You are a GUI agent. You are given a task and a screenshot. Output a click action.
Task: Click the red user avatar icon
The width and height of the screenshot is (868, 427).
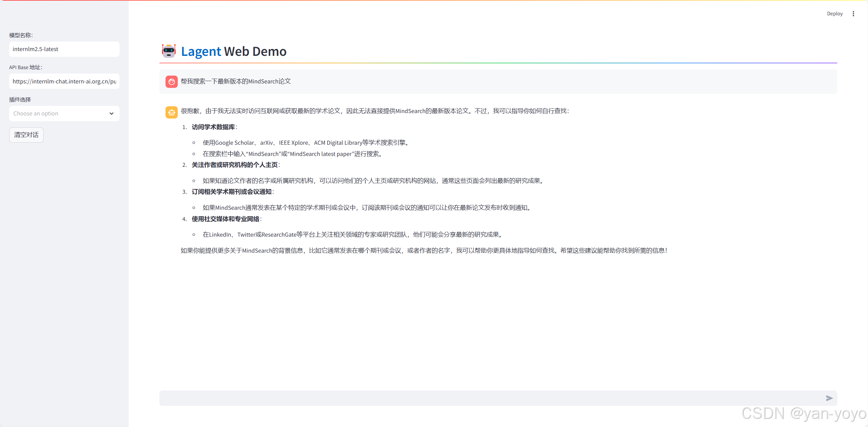(x=171, y=82)
